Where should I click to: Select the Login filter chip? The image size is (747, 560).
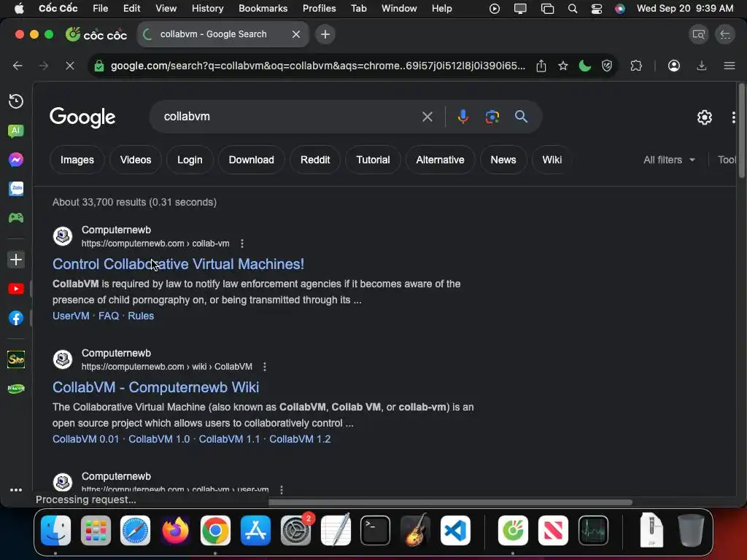(190, 160)
